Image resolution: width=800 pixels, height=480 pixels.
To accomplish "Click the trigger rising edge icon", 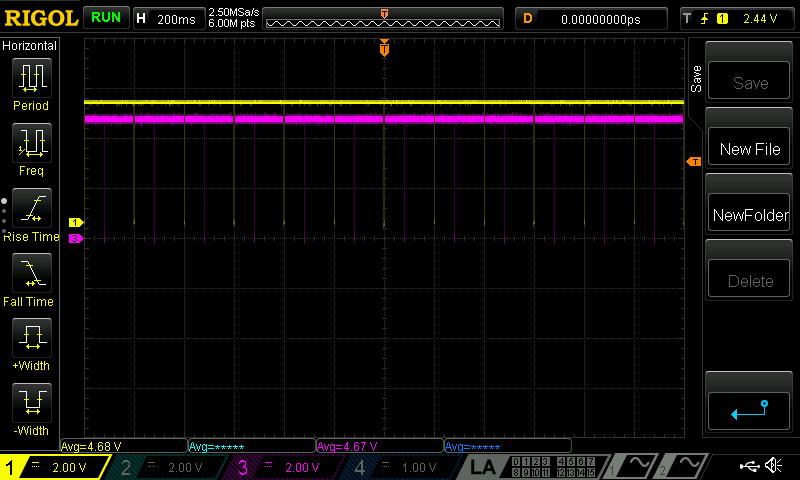I will pos(705,19).
